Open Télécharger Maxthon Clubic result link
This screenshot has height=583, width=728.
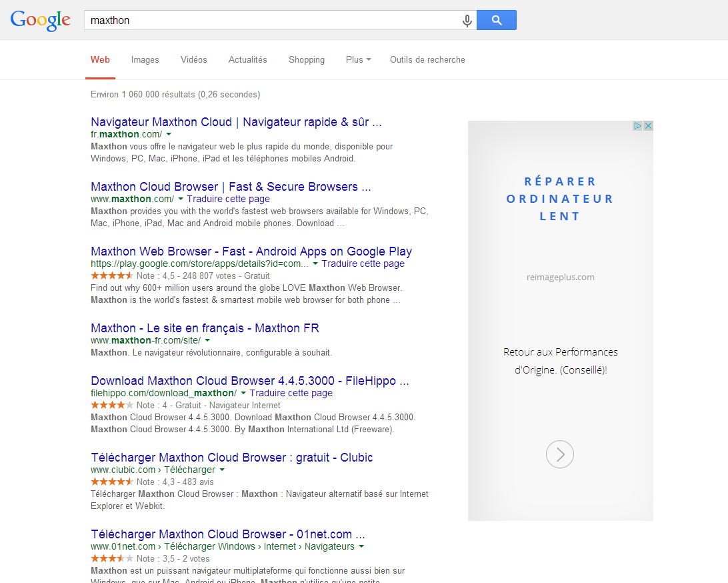point(232,458)
